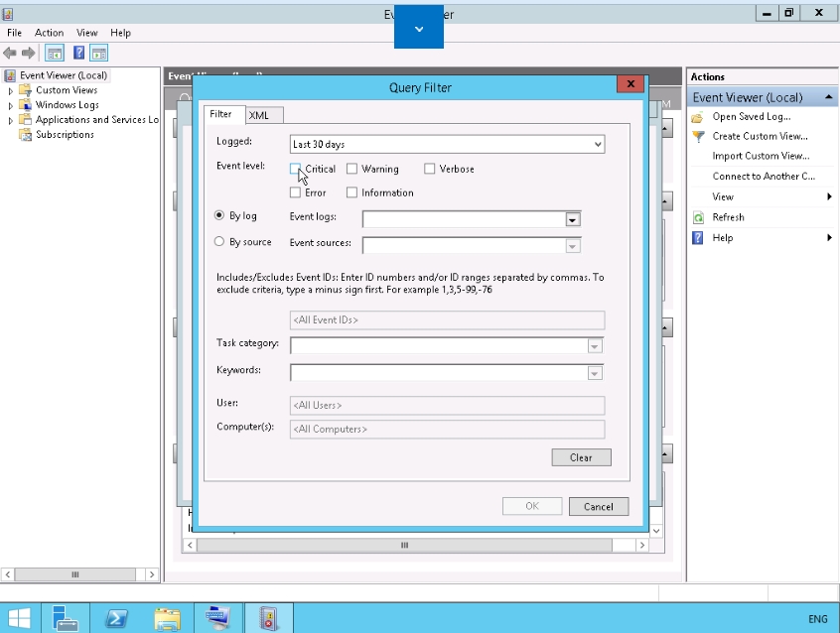Launch Server Manager from the taskbar
The height and width of the screenshot is (633, 840).
tap(66, 618)
